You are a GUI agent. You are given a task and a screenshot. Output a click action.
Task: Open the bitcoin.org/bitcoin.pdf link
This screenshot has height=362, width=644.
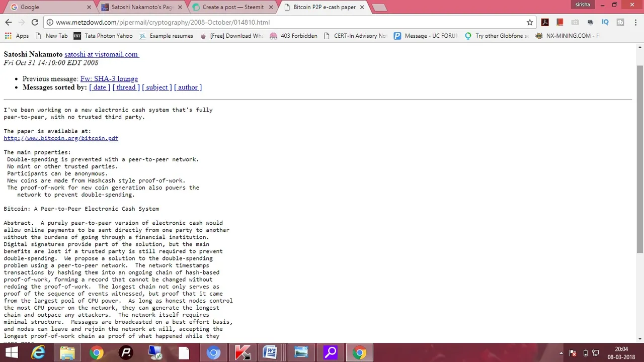(x=61, y=138)
